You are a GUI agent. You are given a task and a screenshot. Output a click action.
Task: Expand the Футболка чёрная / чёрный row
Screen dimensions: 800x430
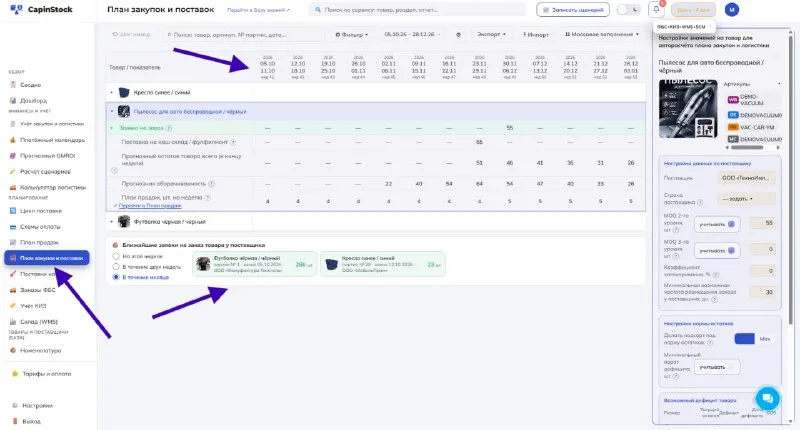click(112, 222)
